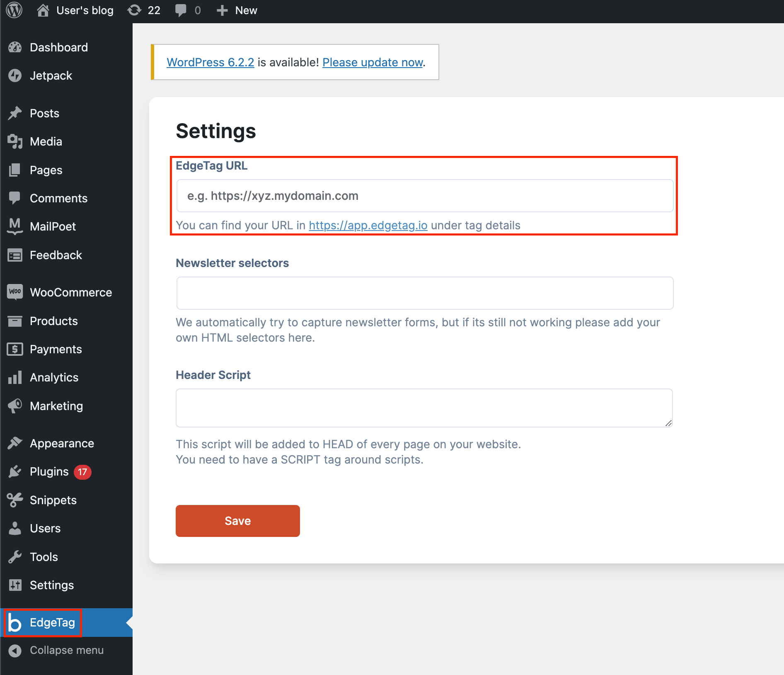Open the app.edgetag.io link
The width and height of the screenshot is (784, 675).
coord(368,225)
